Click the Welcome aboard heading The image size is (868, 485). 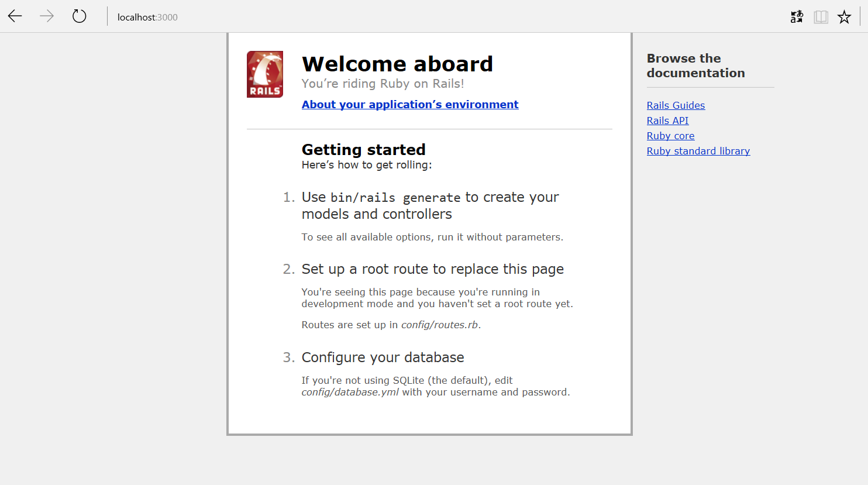(397, 64)
